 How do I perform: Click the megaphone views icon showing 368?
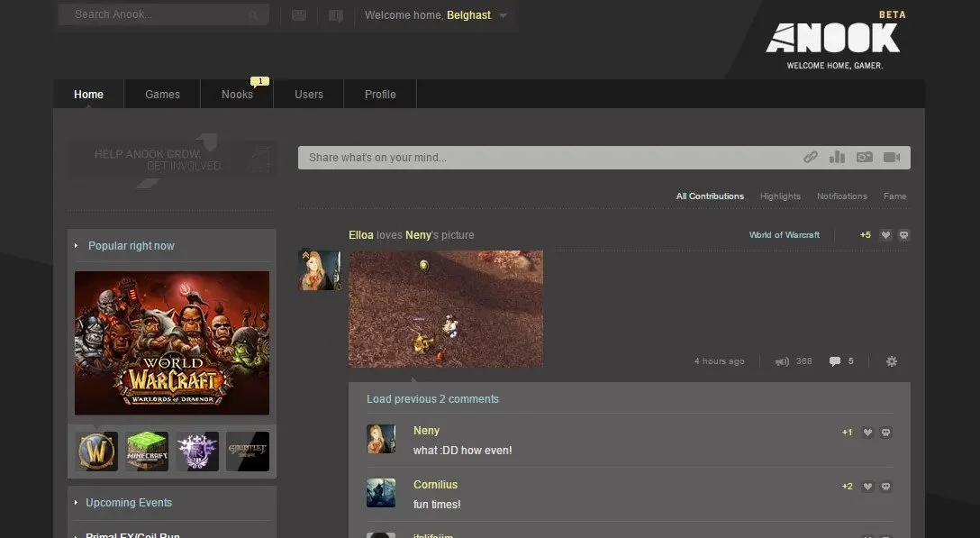[x=782, y=361]
